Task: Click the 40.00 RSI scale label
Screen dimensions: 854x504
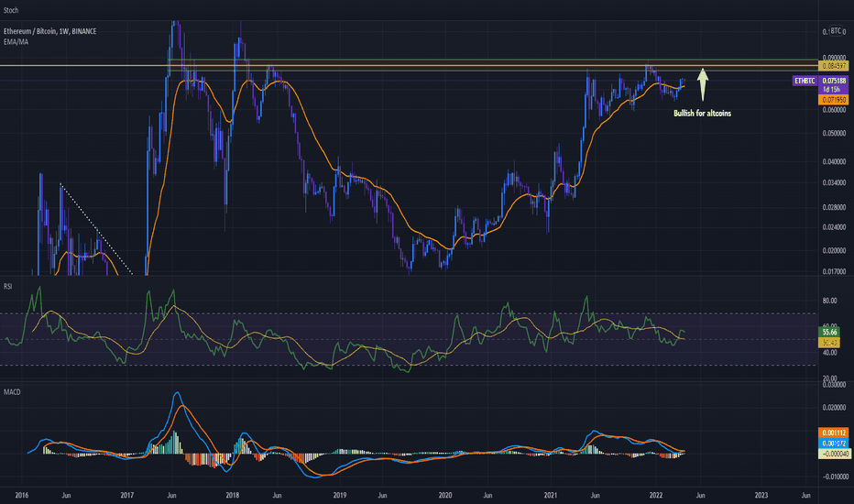Action: 829,353
